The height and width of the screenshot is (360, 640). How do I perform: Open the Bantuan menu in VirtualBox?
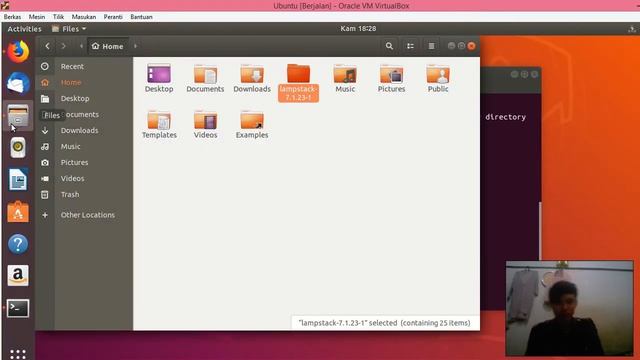(141, 17)
